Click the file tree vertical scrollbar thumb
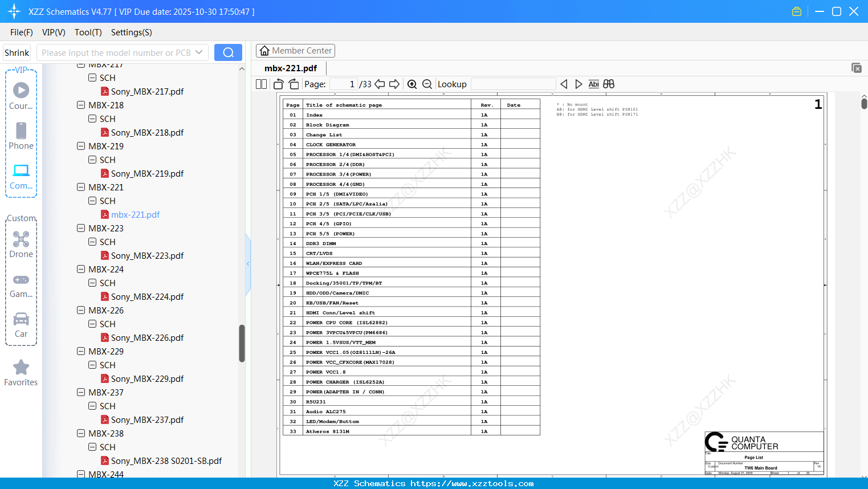The height and width of the screenshot is (489, 868). coord(242,343)
